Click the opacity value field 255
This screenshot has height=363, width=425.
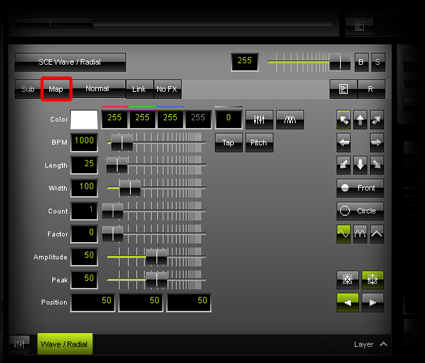245,62
